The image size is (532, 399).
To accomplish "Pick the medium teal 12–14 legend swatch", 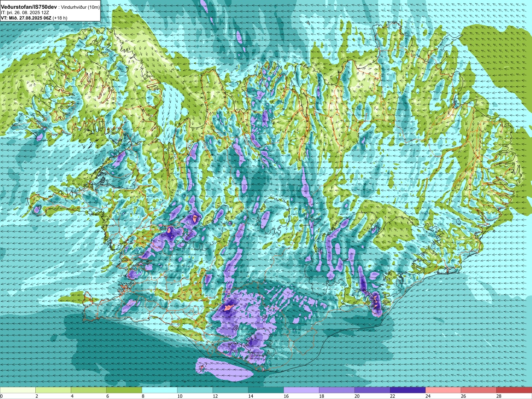I will click(x=230, y=390).
